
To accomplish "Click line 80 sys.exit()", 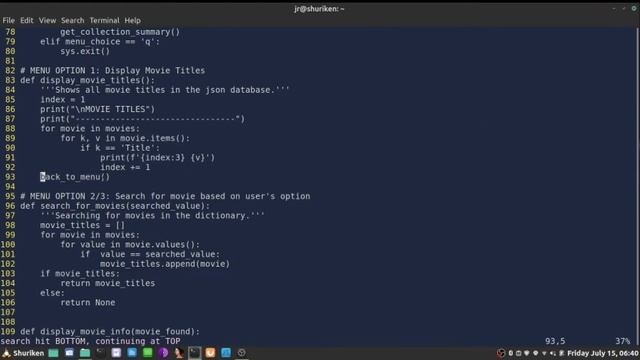I will tap(85, 51).
